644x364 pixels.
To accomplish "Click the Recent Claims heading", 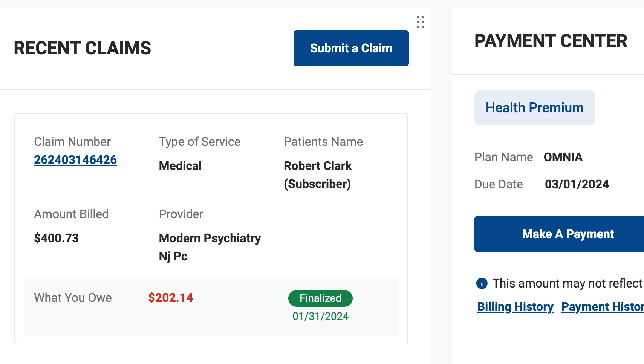I will pyautogui.click(x=83, y=48).
